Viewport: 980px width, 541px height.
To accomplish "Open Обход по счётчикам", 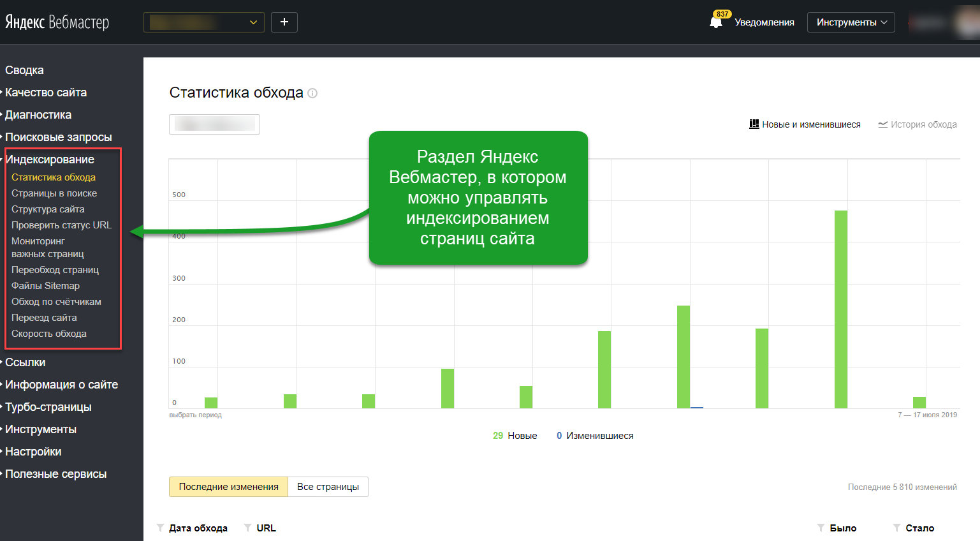I will point(56,302).
